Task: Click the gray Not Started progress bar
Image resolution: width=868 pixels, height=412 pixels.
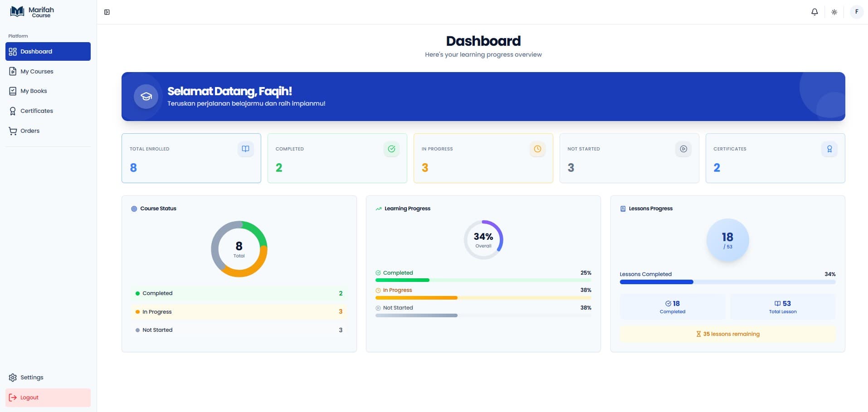Action: 483,315
